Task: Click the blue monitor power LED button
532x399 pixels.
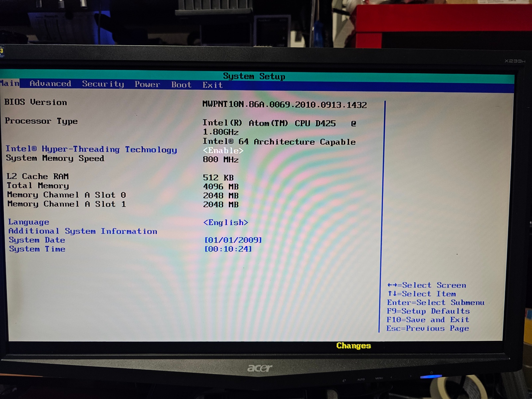Action: [x=431, y=376]
